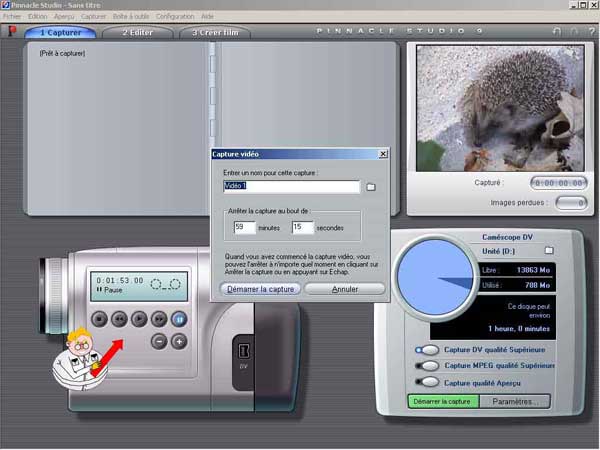Toggle Capture MPEG qualité Supérieure switch
This screenshot has width=600, height=450.
tap(427, 366)
